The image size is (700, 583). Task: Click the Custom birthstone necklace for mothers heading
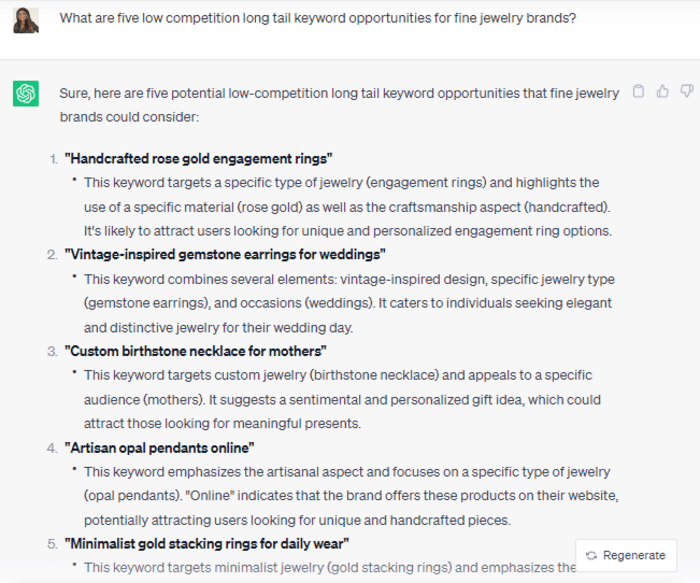coord(196,351)
